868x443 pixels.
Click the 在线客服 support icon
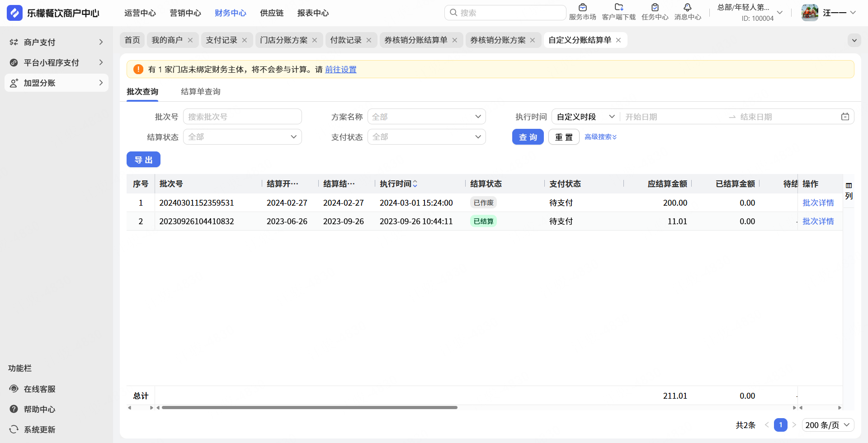[14, 389]
